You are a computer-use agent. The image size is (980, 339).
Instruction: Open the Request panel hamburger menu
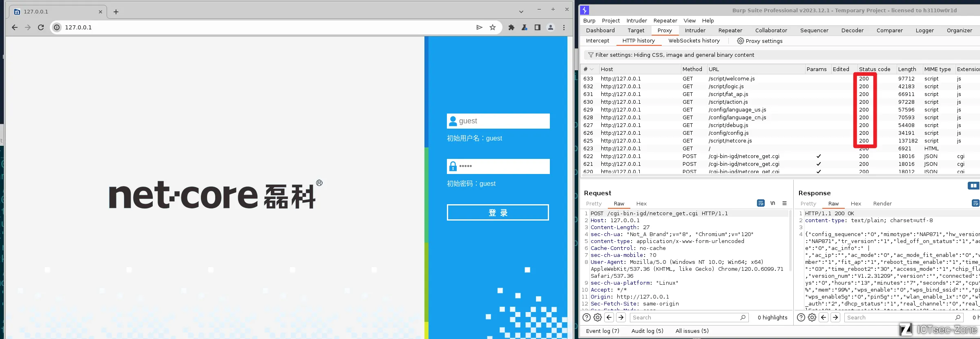tap(784, 203)
